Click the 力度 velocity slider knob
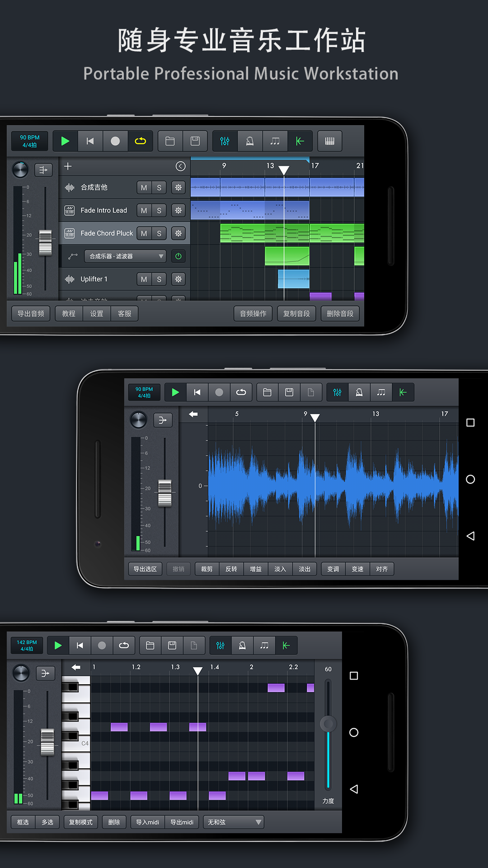488x868 pixels. tap(328, 724)
